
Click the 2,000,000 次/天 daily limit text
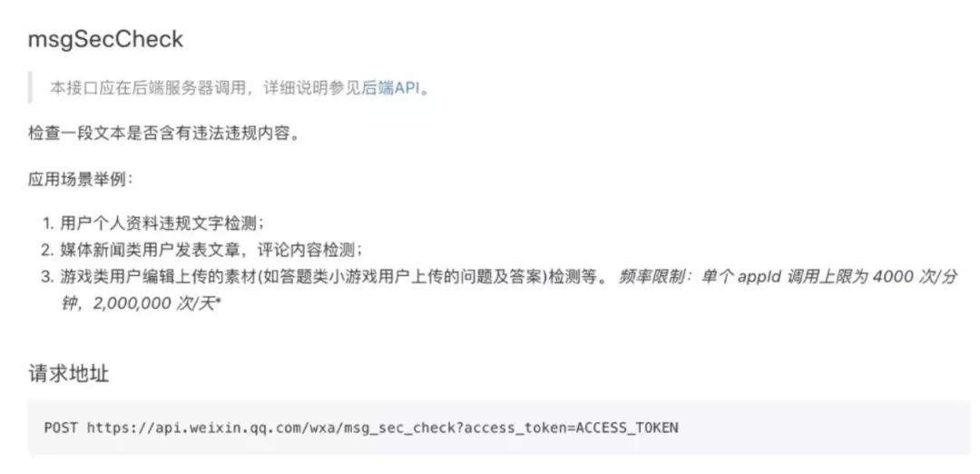coord(154,303)
